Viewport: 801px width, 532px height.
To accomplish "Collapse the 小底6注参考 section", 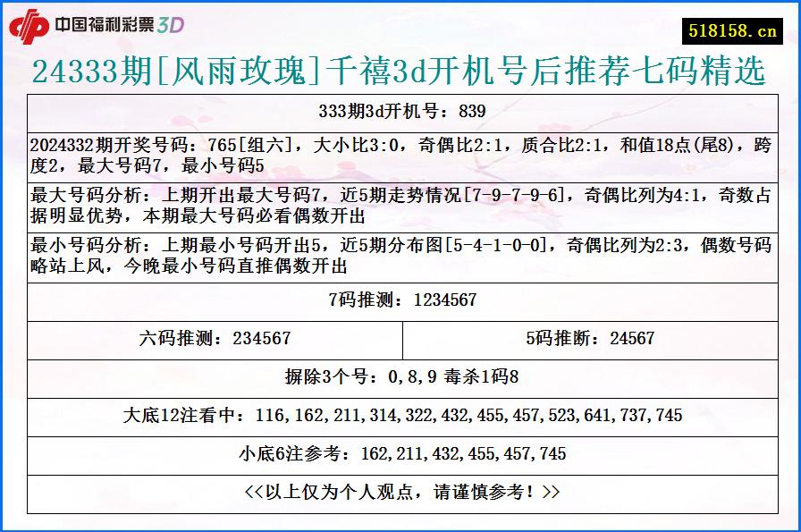I will click(x=400, y=452).
